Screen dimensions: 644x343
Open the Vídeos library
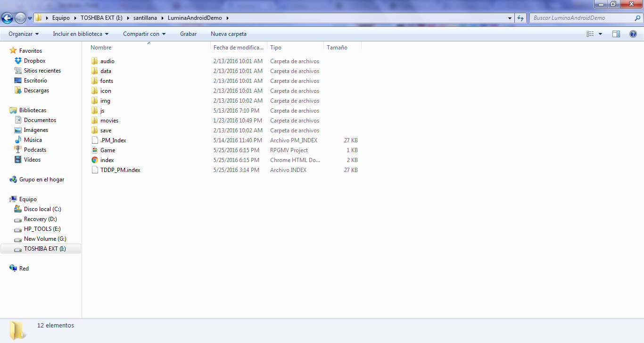(x=32, y=160)
